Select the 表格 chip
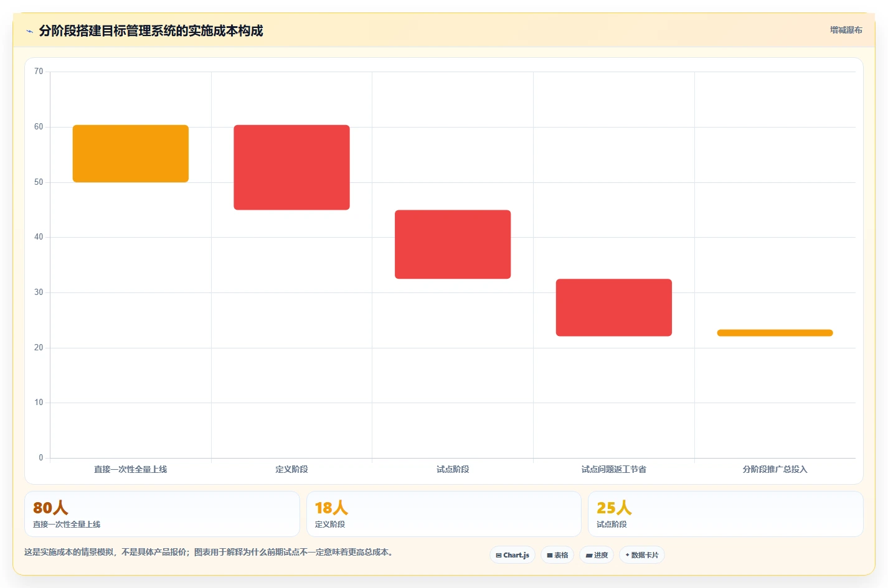 tap(557, 555)
